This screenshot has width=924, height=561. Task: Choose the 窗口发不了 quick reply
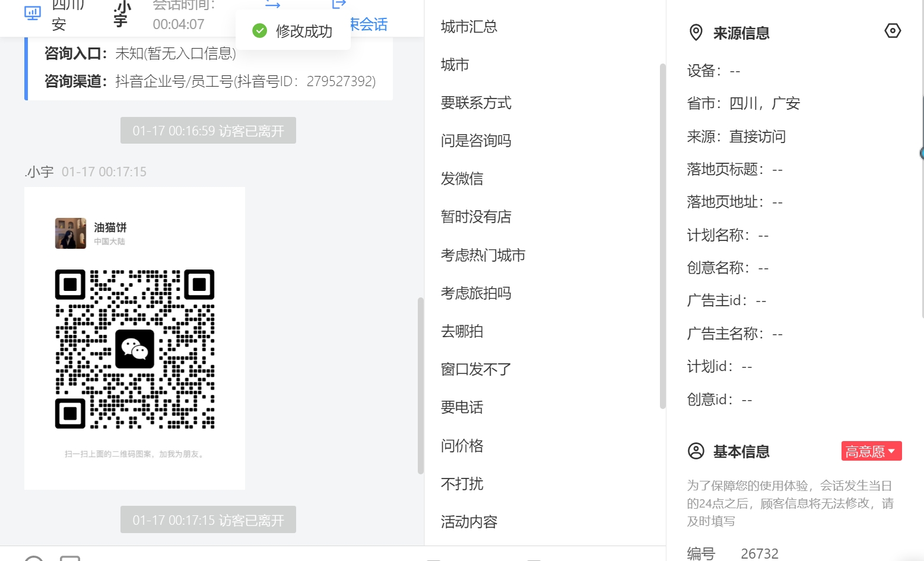pyautogui.click(x=476, y=369)
